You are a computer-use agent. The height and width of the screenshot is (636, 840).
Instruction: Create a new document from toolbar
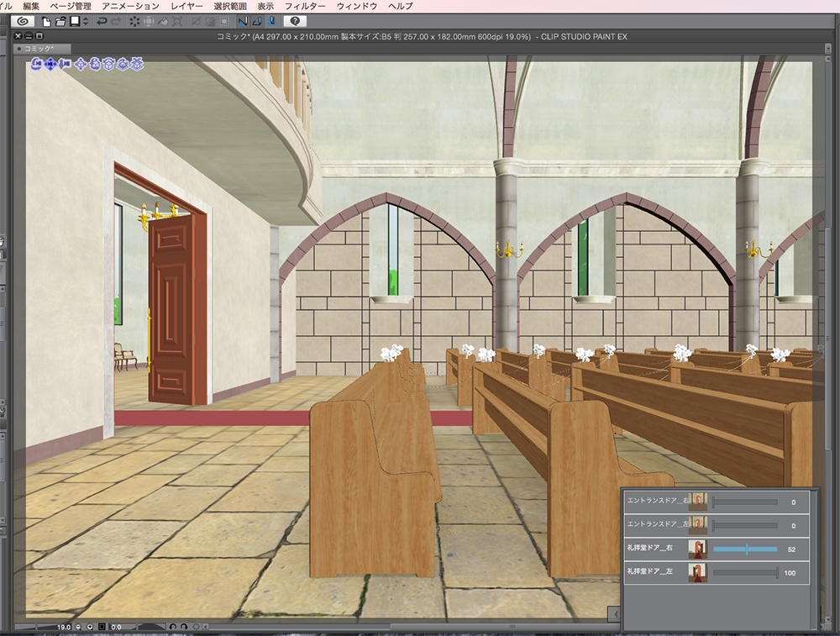[x=46, y=21]
